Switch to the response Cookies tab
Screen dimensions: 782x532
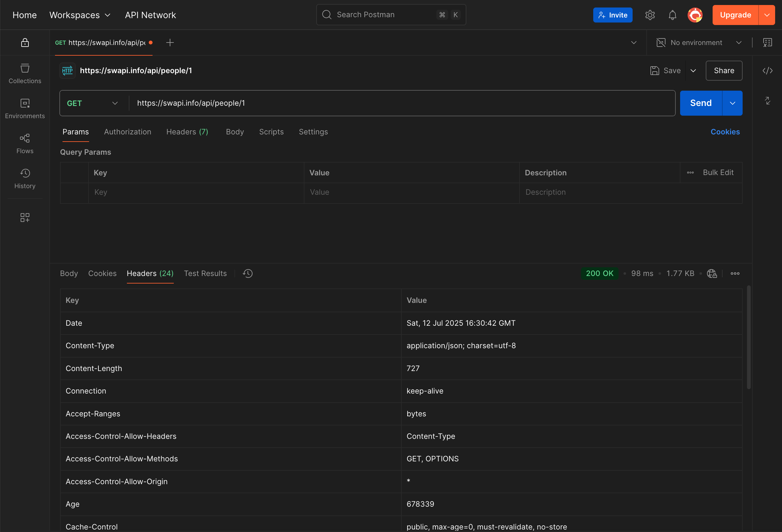tap(102, 273)
